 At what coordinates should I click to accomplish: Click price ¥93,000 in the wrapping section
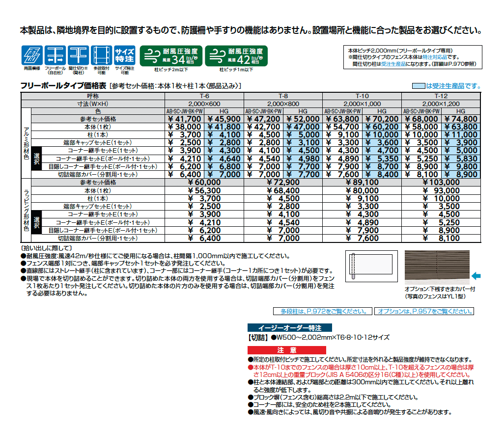click(x=441, y=190)
